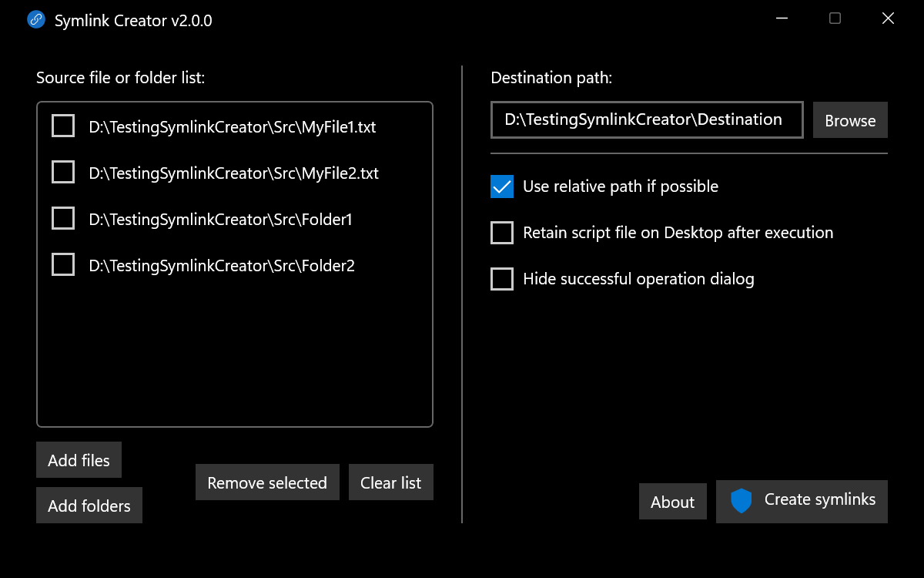Open the About dialog

[673, 502]
